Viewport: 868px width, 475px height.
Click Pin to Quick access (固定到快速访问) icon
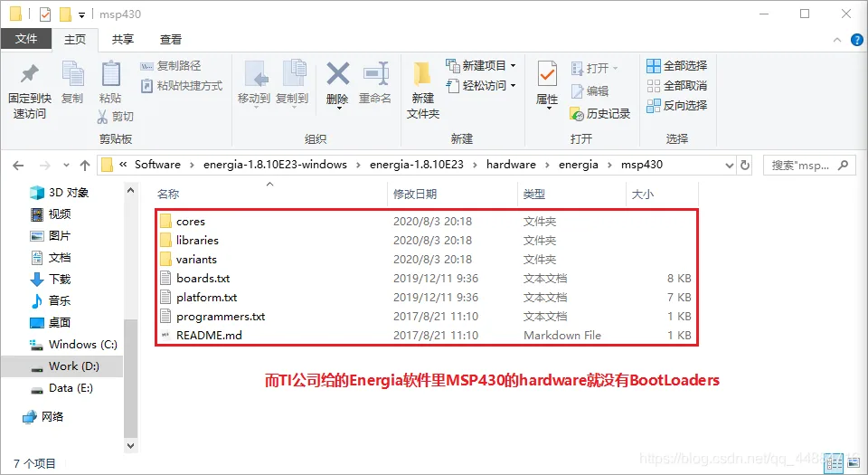pos(29,74)
